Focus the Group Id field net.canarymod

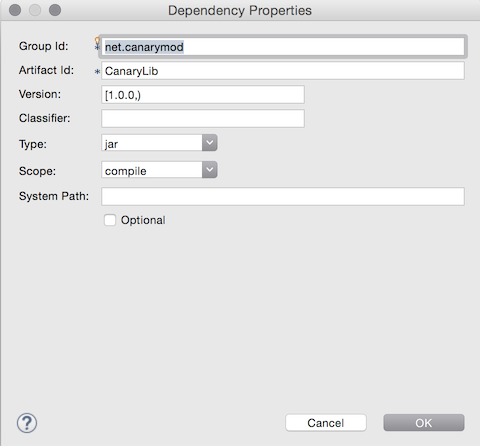coord(283,47)
